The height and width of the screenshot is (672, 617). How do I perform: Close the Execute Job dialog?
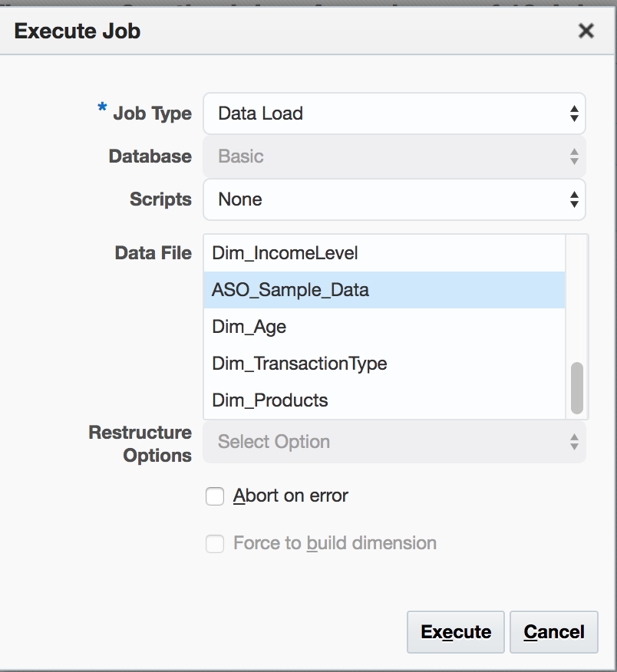(x=586, y=31)
